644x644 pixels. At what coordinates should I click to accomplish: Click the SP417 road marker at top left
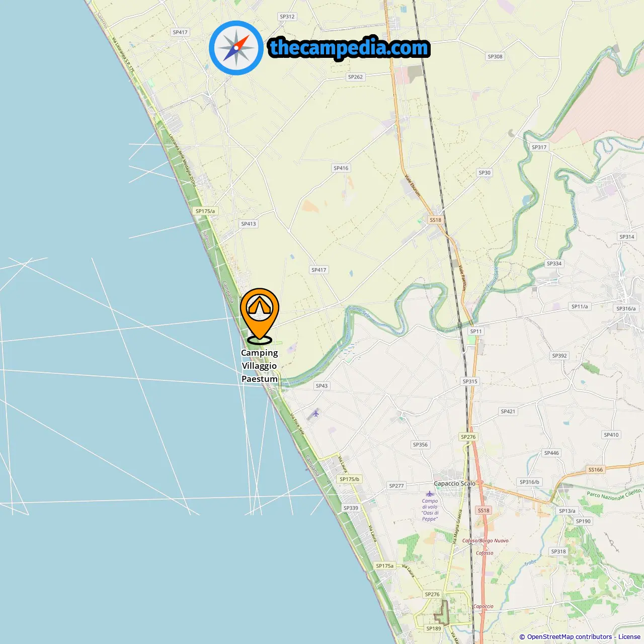pyautogui.click(x=180, y=32)
